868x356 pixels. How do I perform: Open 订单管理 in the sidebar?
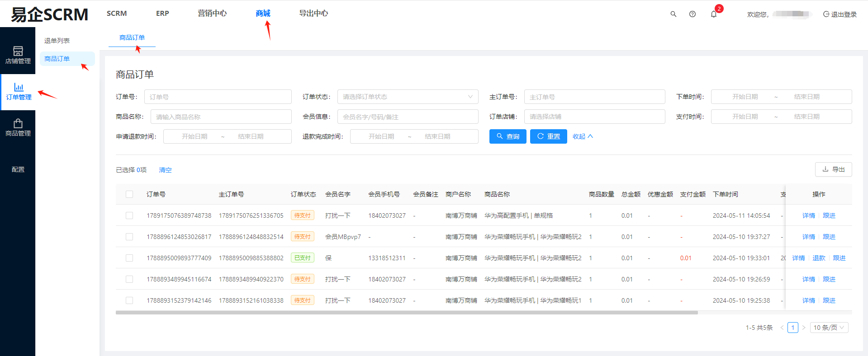pos(19,92)
